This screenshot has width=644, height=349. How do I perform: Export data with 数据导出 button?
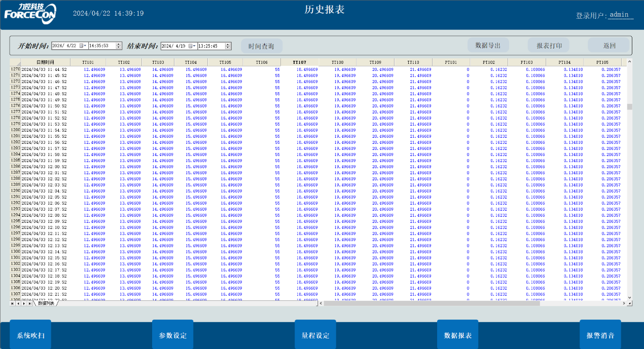tap(488, 45)
